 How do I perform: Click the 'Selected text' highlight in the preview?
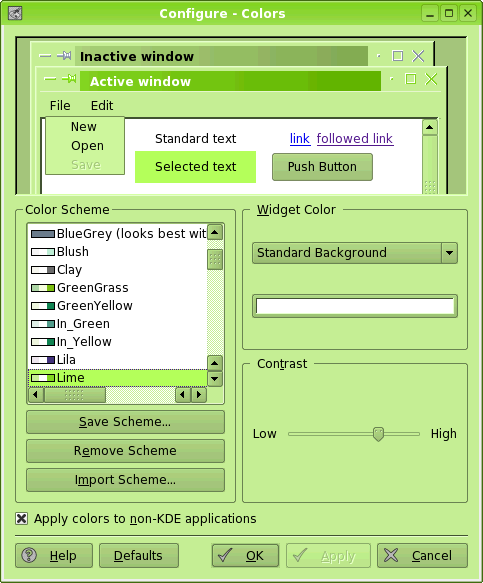pos(196,167)
